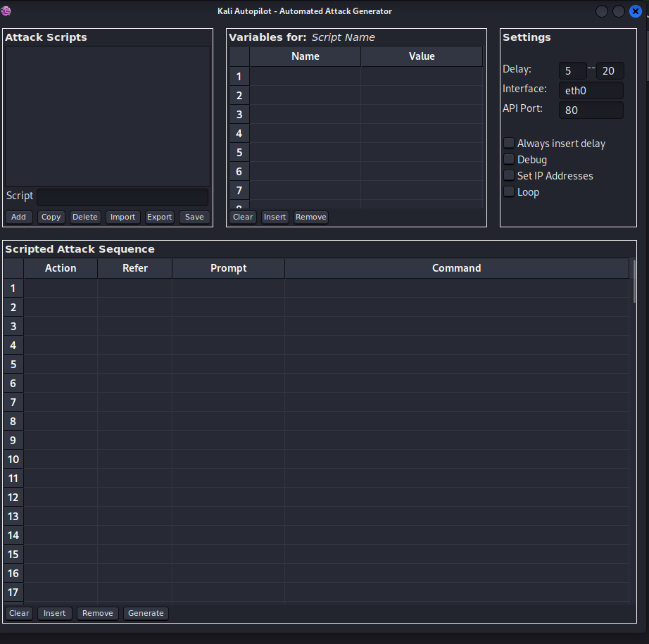Save the attack script
The image size is (649, 644).
coord(194,217)
